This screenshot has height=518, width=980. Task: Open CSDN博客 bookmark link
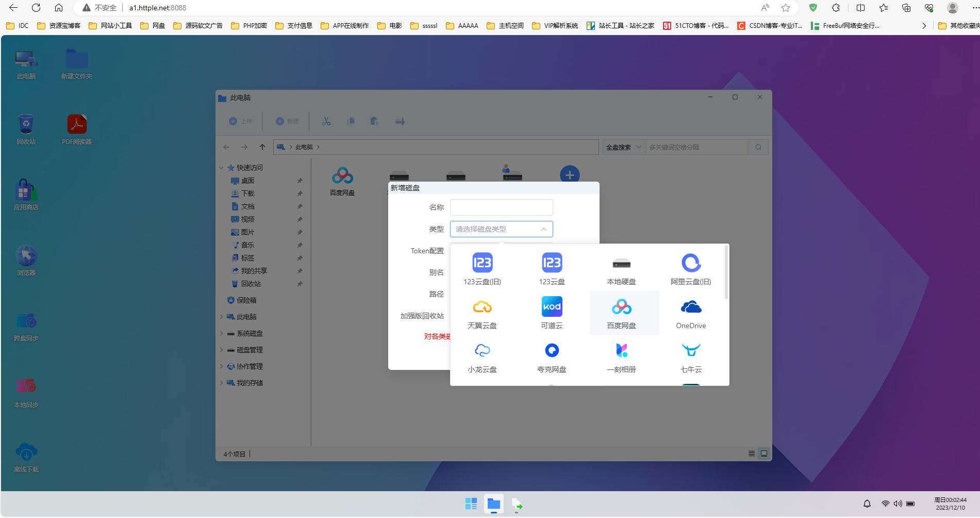770,25
